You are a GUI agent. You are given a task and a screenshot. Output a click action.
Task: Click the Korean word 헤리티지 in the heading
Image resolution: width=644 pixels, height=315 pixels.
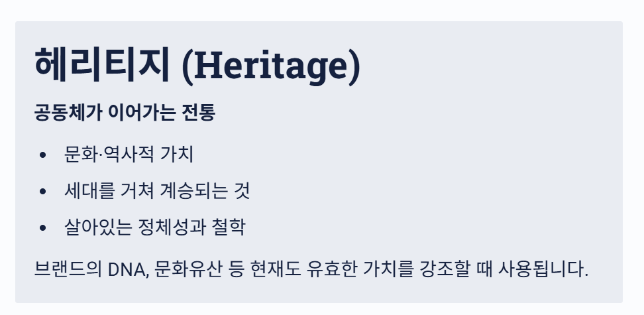point(102,65)
